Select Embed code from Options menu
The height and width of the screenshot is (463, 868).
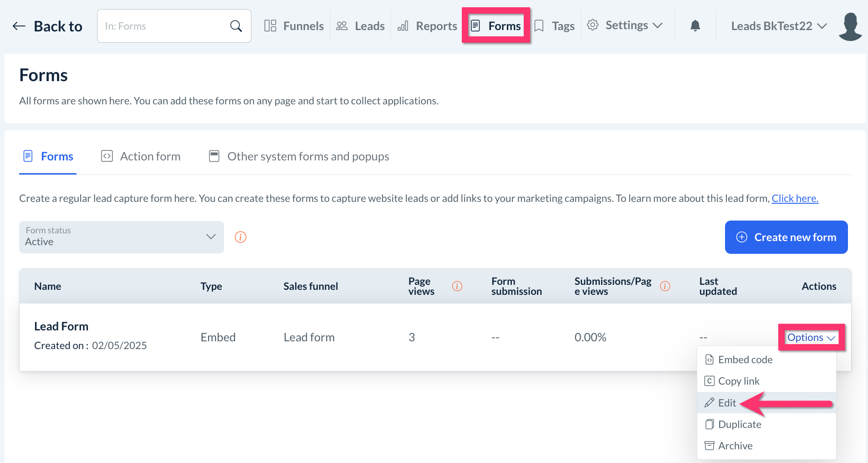click(x=745, y=360)
